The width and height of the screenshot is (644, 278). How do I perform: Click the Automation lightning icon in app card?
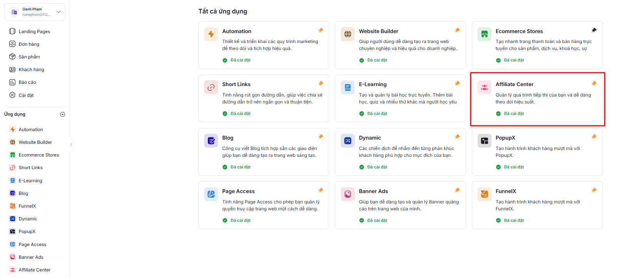(211, 34)
